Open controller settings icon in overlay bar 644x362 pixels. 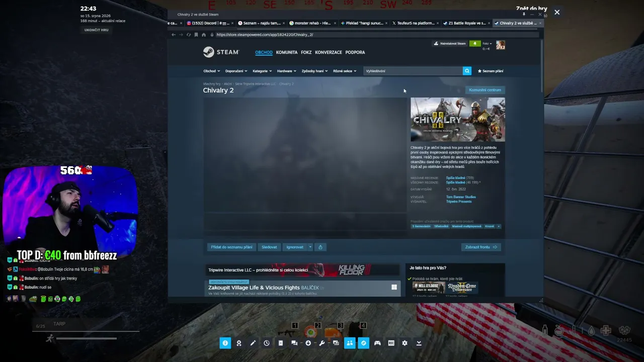pyautogui.click(x=377, y=343)
